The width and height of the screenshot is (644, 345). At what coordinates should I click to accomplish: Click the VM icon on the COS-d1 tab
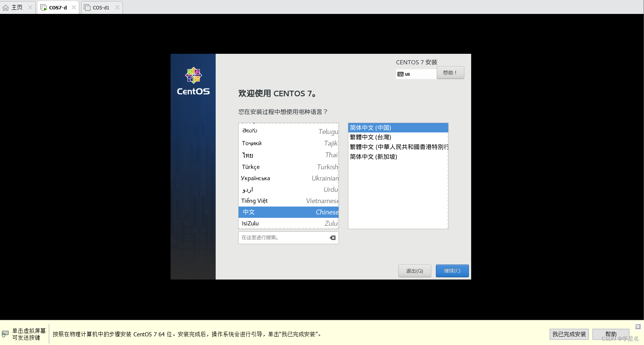coord(87,8)
